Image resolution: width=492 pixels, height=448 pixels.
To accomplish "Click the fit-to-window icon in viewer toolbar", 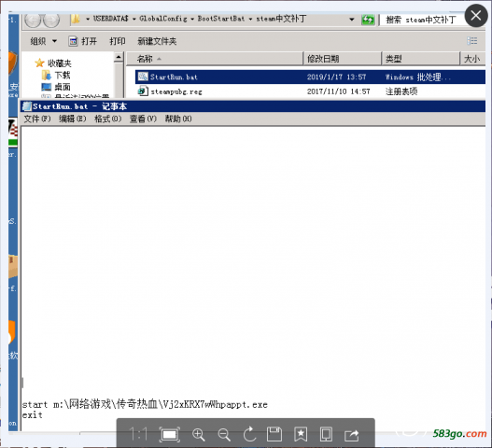I will tap(169, 435).
